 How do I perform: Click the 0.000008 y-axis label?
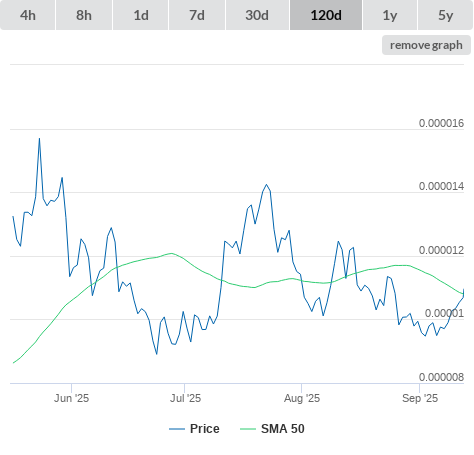(441, 377)
